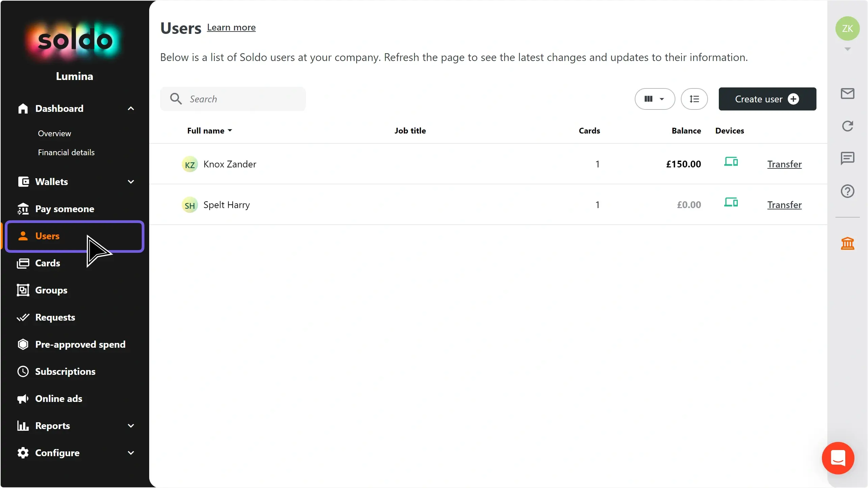Click devices icon for Knox Zander
Image resolution: width=868 pixels, height=488 pixels.
[731, 162]
